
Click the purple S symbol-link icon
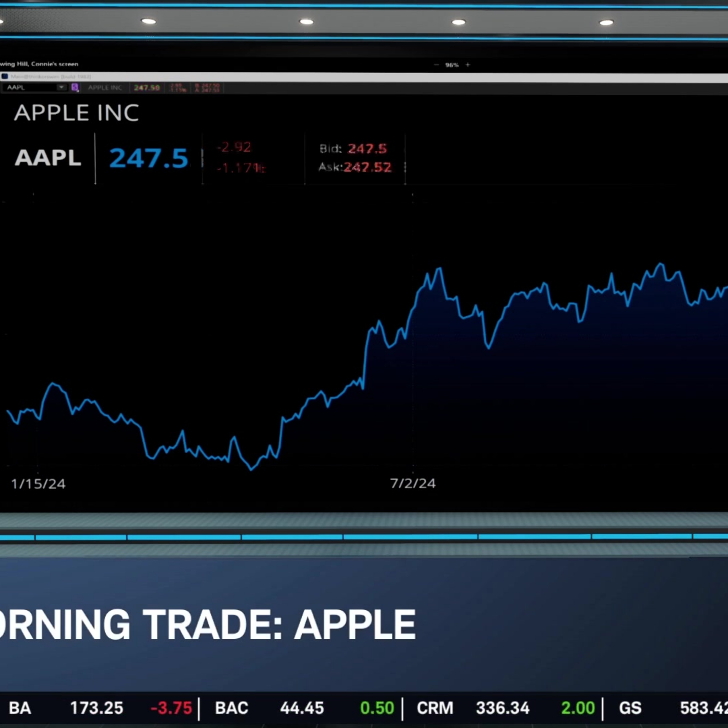pos(74,87)
